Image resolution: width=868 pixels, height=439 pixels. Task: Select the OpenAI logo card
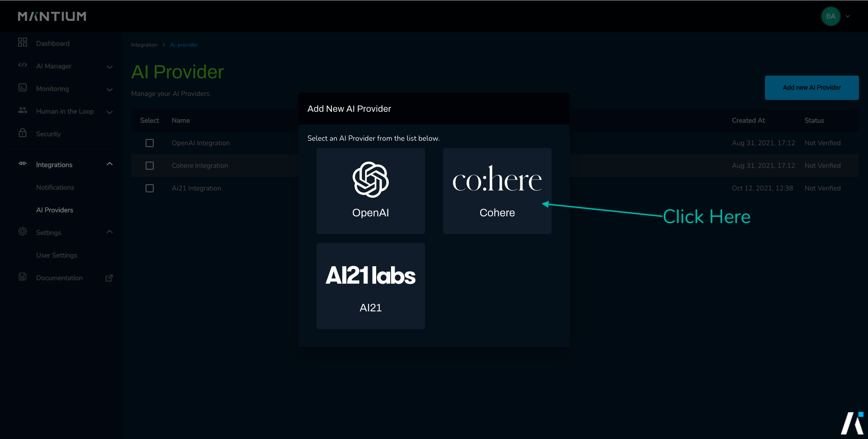click(x=371, y=191)
